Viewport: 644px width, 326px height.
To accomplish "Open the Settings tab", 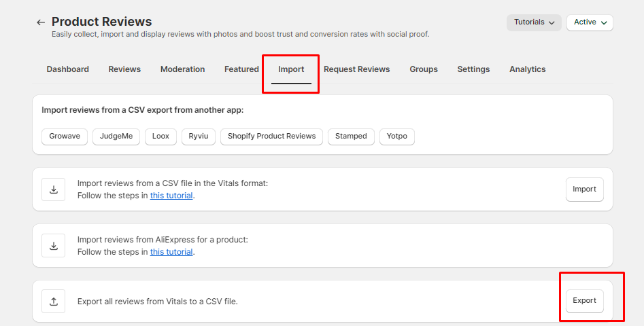I will (x=473, y=69).
